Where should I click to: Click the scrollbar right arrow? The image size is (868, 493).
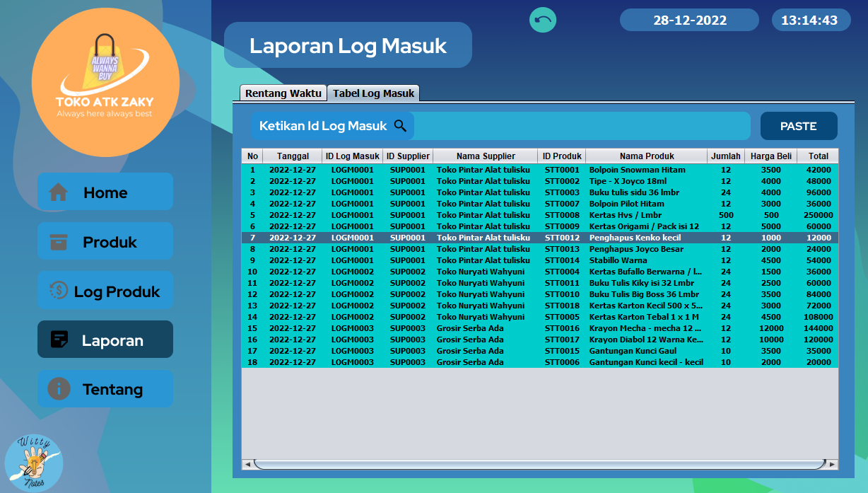click(x=832, y=465)
